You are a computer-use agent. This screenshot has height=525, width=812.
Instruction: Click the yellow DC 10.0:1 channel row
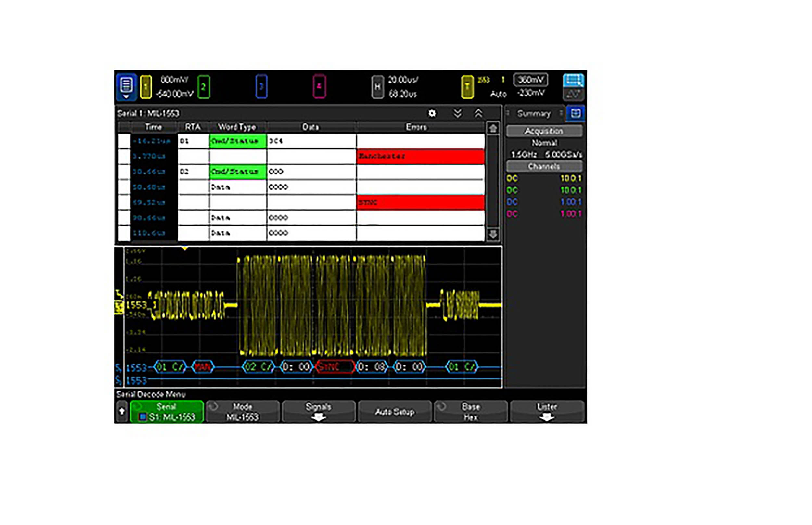coord(544,178)
